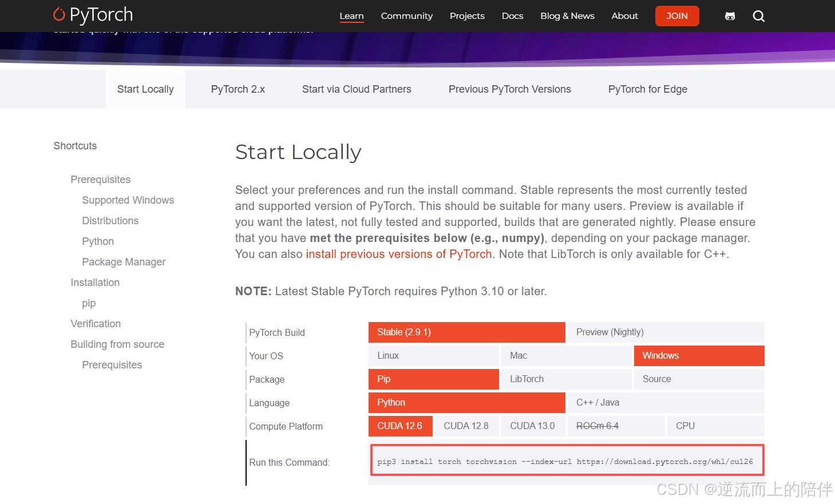Viewport: 835px width, 504px height.
Task: Select Pip package option
Action: point(434,379)
